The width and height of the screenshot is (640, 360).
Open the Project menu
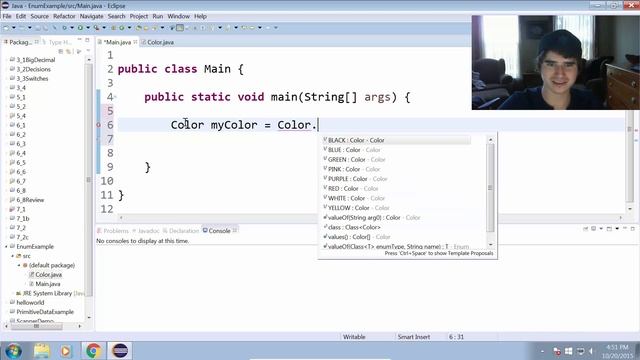[139, 16]
